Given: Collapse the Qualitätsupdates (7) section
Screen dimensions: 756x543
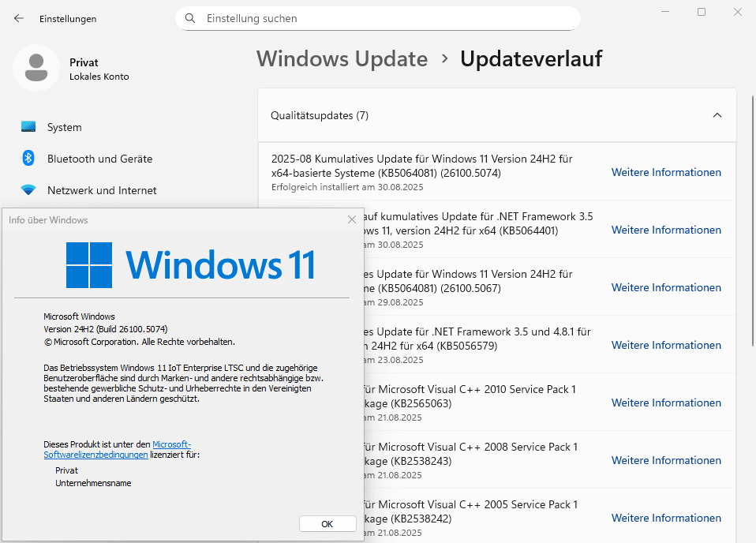Looking at the screenshot, I should pos(717,115).
